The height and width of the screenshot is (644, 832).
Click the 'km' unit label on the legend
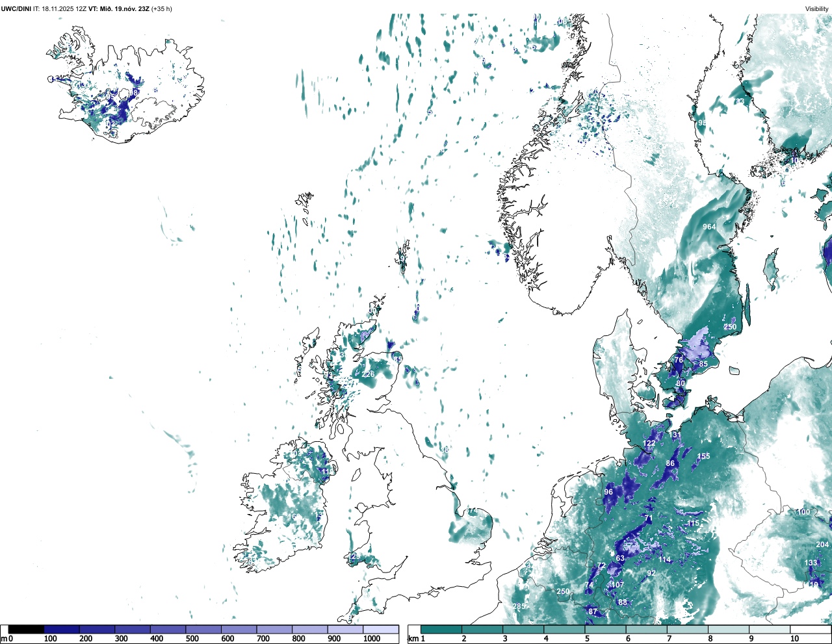(x=412, y=639)
